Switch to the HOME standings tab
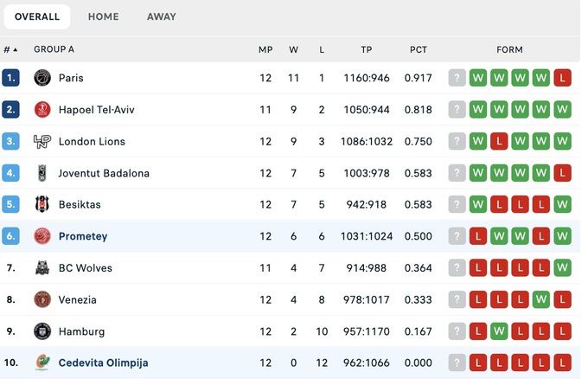The height and width of the screenshot is (385, 588). click(104, 16)
